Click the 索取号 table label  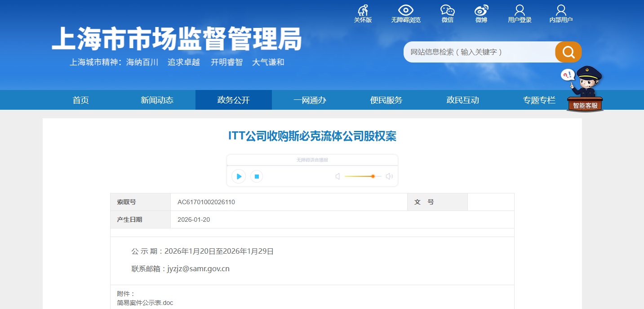click(127, 202)
